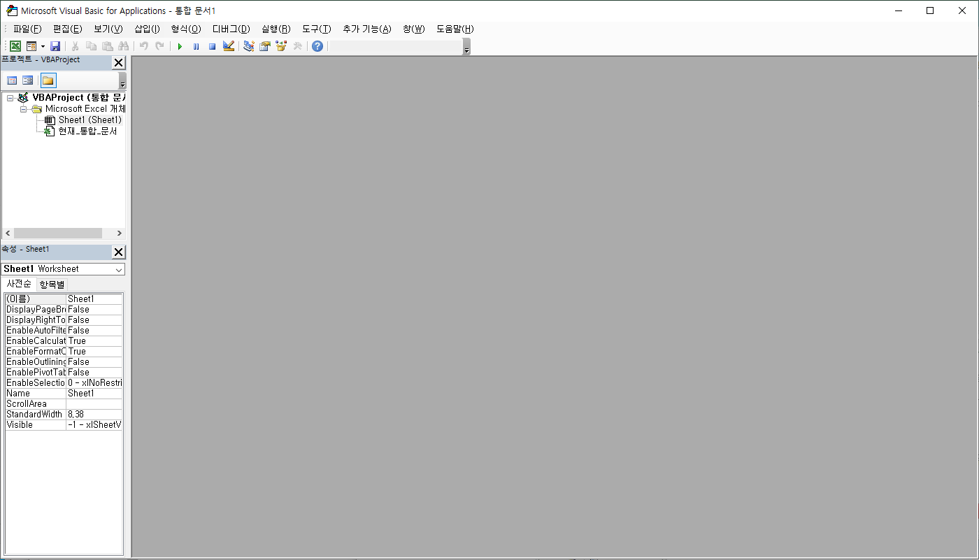
Task: Open the 형식(O) menu
Action: tap(186, 29)
